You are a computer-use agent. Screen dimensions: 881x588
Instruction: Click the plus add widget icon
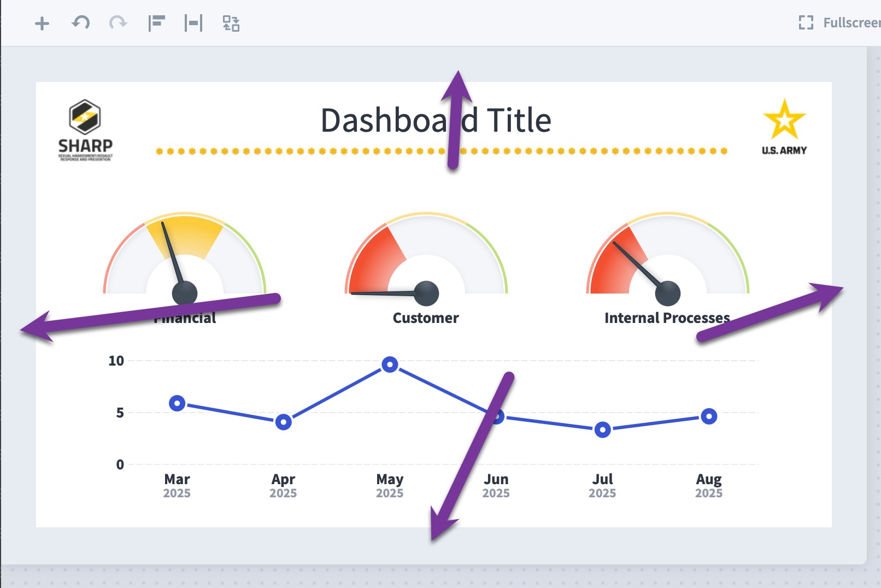pyautogui.click(x=42, y=23)
